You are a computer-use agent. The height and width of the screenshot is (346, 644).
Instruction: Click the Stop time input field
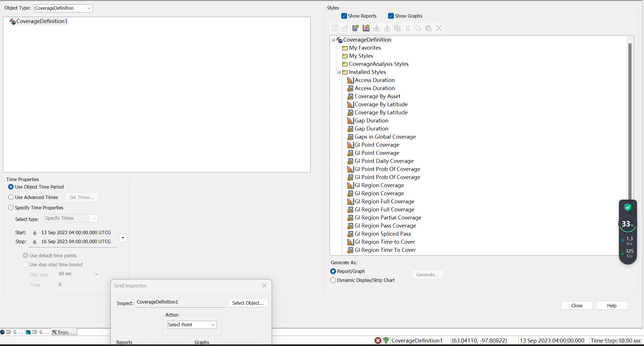pos(76,242)
